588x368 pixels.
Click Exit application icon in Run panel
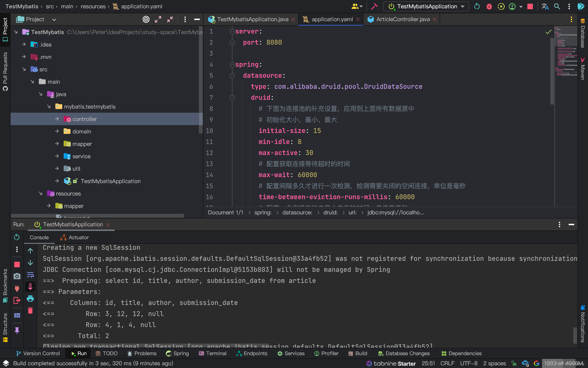pos(17,300)
